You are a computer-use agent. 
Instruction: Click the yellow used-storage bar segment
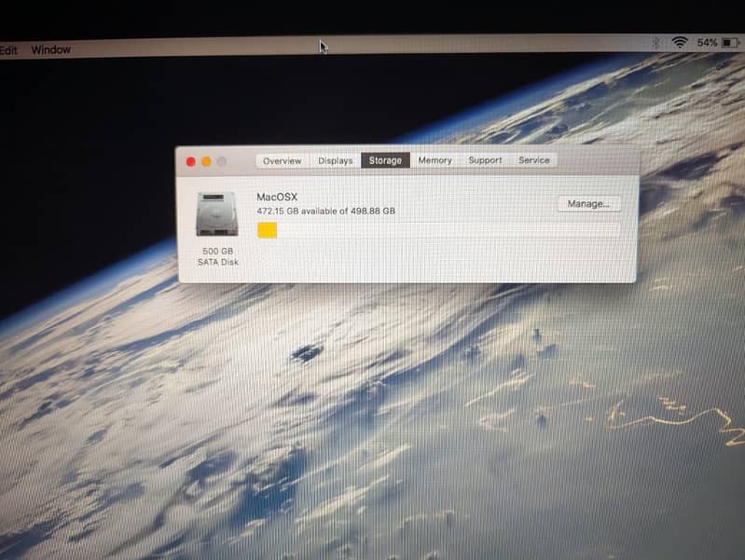tap(267, 230)
